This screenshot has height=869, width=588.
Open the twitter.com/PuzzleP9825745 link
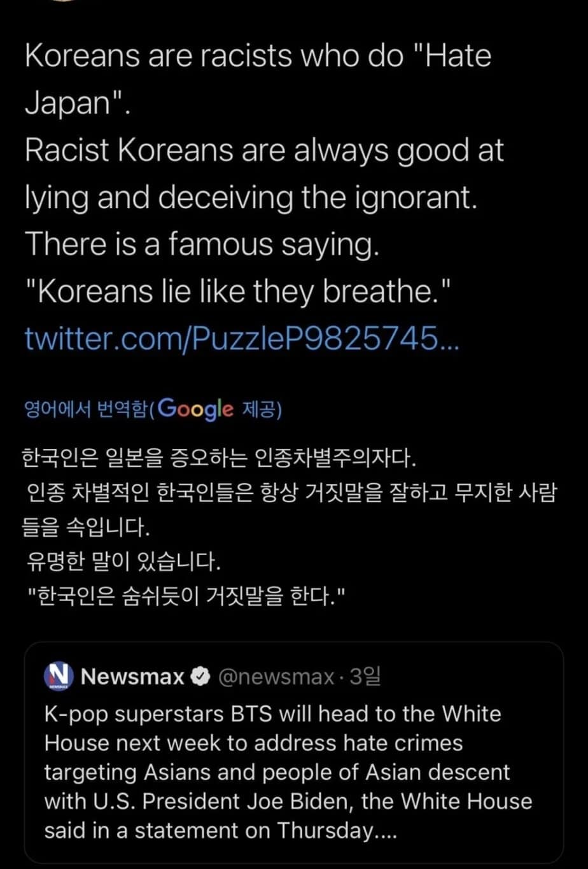[241, 339]
